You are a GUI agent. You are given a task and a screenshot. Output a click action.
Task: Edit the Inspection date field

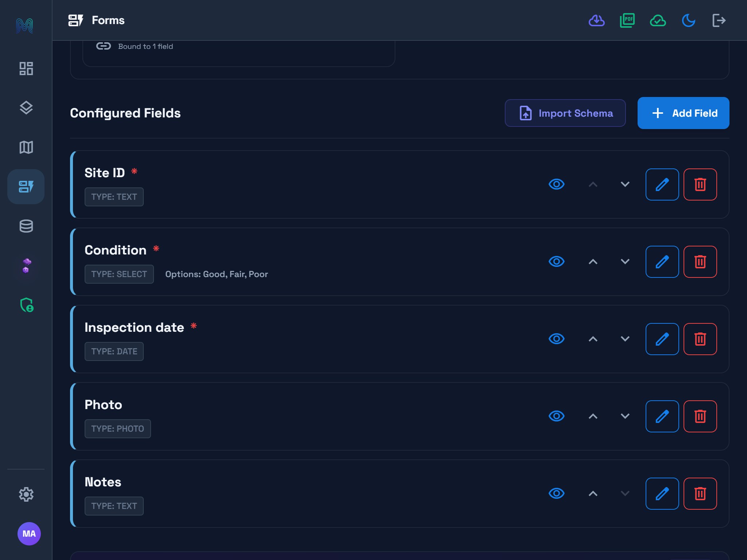click(x=662, y=339)
